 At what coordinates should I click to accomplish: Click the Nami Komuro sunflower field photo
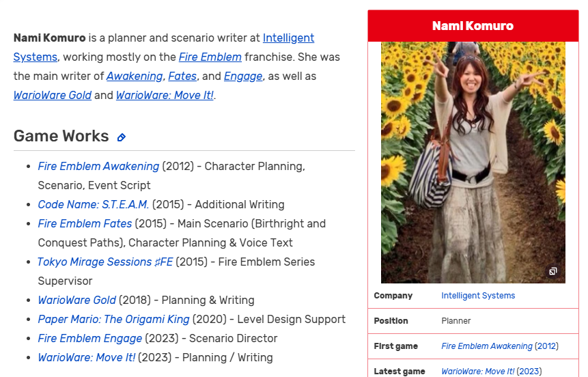tap(473, 163)
